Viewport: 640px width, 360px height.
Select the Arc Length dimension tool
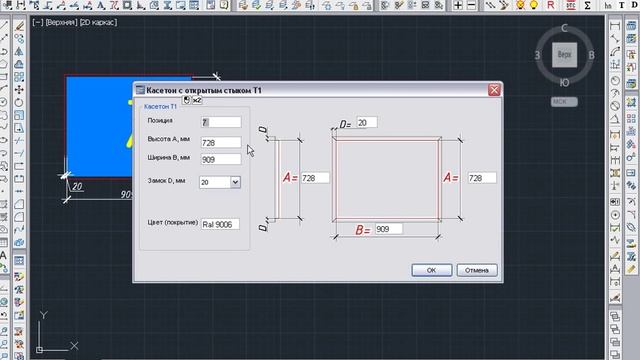pyautogui.click(x=615, y=51)
